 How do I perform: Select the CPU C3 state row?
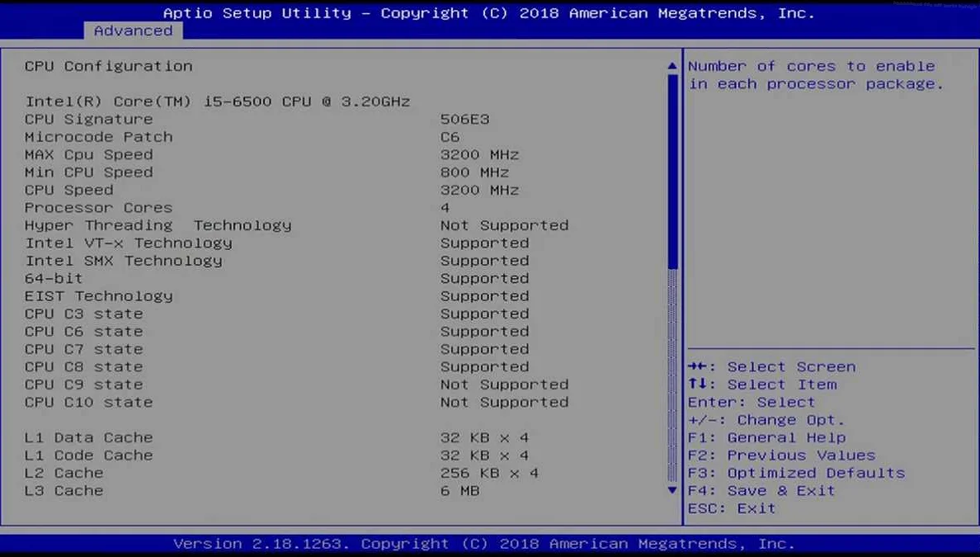coord(83,314)
